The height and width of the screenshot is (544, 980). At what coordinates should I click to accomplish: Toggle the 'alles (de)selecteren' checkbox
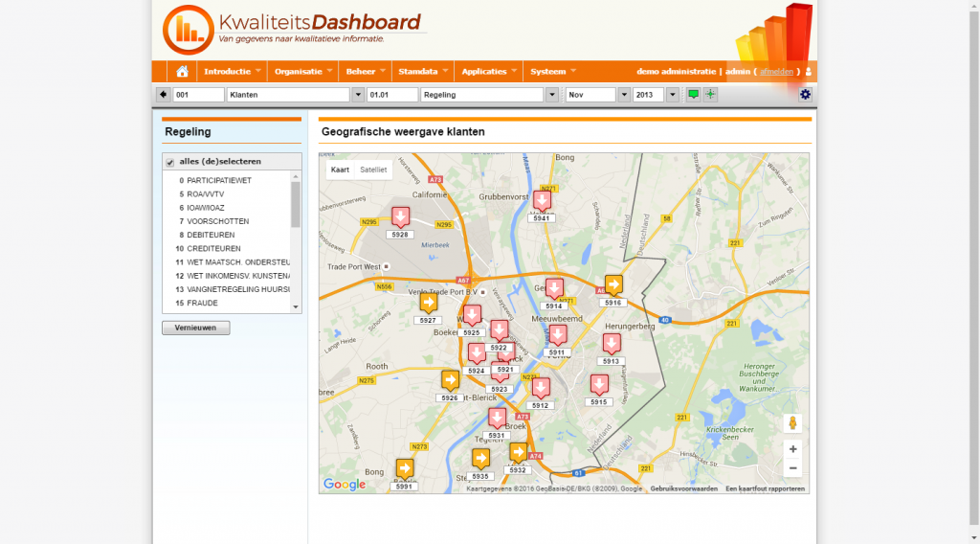pos(170,162)
